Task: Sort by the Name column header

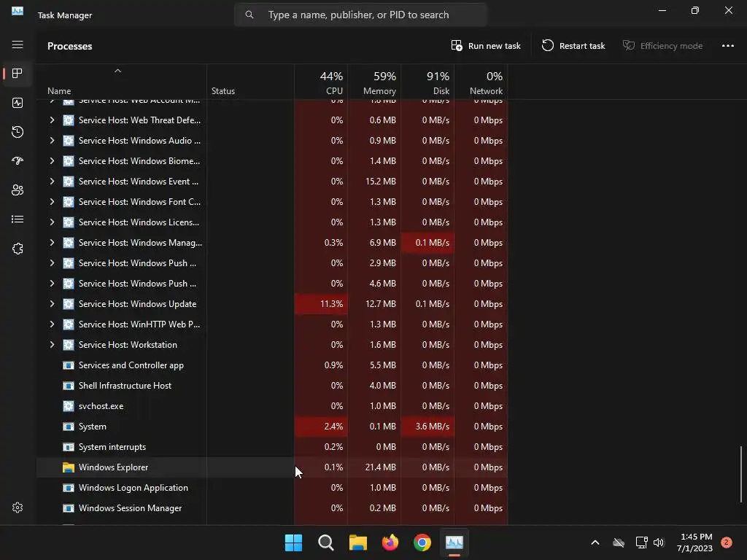Action: click(x=122, y=82)
